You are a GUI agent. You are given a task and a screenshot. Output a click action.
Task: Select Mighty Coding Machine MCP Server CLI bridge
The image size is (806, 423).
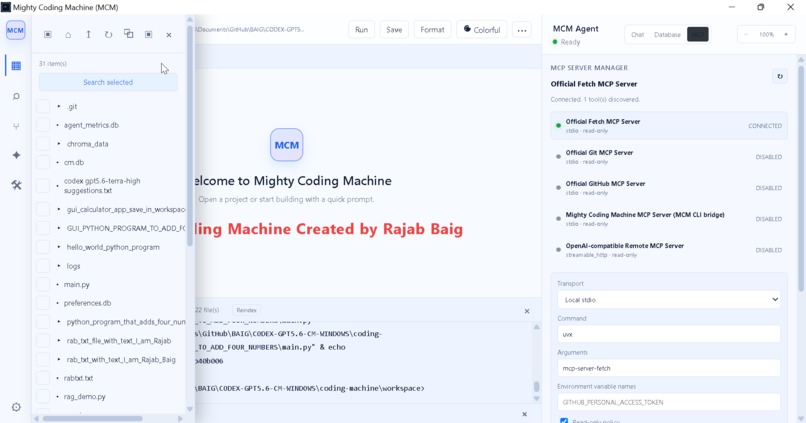669,219
